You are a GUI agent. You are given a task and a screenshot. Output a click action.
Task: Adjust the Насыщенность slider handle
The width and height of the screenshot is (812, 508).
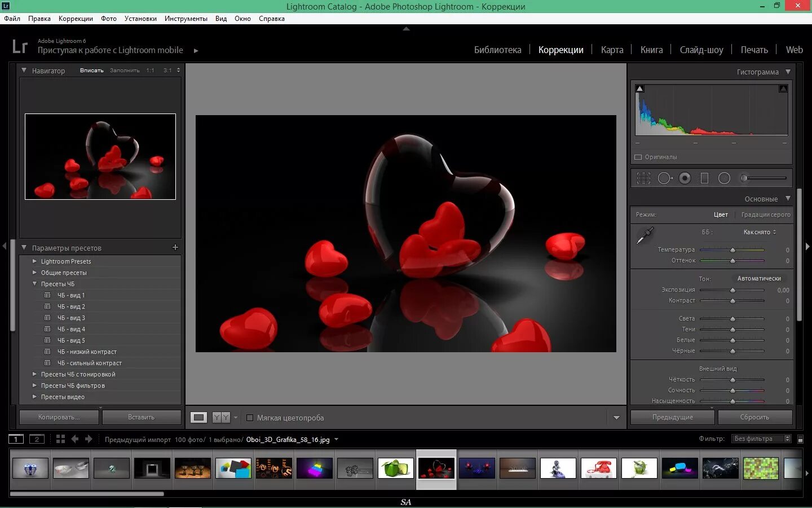click(732, 401)
